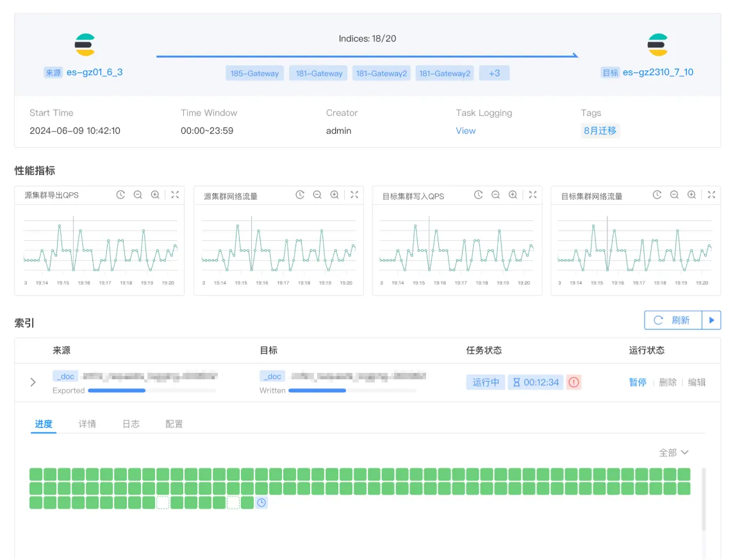Expand 目标集群网络流量 chart to fullscreen
This screenshot has height=560, width=735.
711,195
